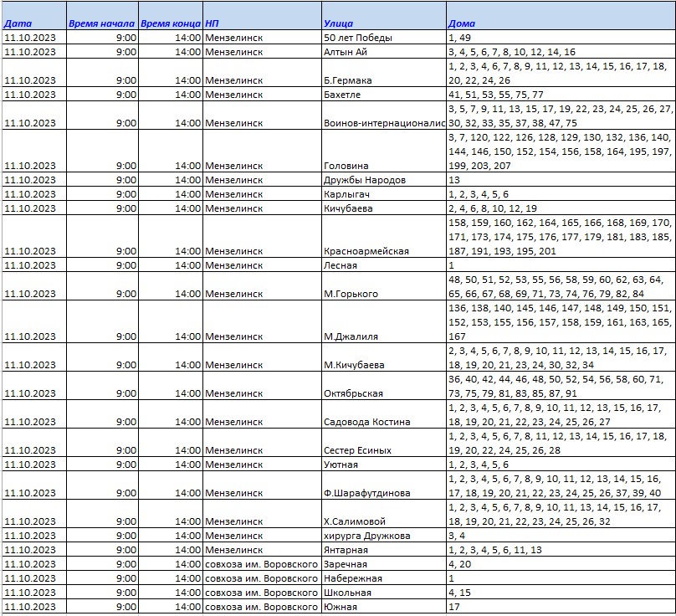Select the "50 лет Победы" street cell

[x=382, y=38]
